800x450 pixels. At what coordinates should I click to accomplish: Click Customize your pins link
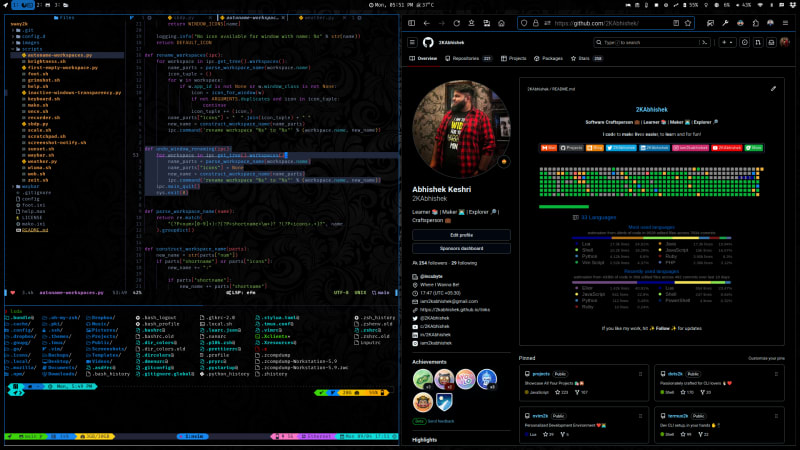coord(766,358)
